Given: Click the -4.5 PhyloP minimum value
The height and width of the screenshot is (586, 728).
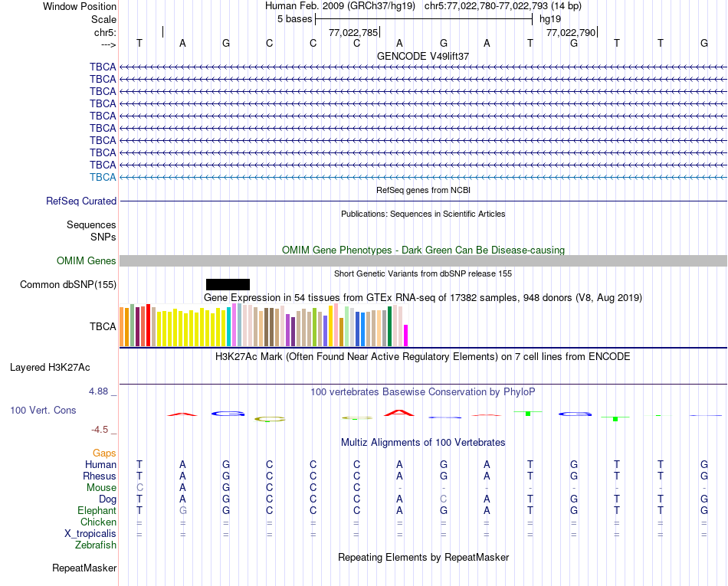Looking at the screenshot, I should click(100, 430).
